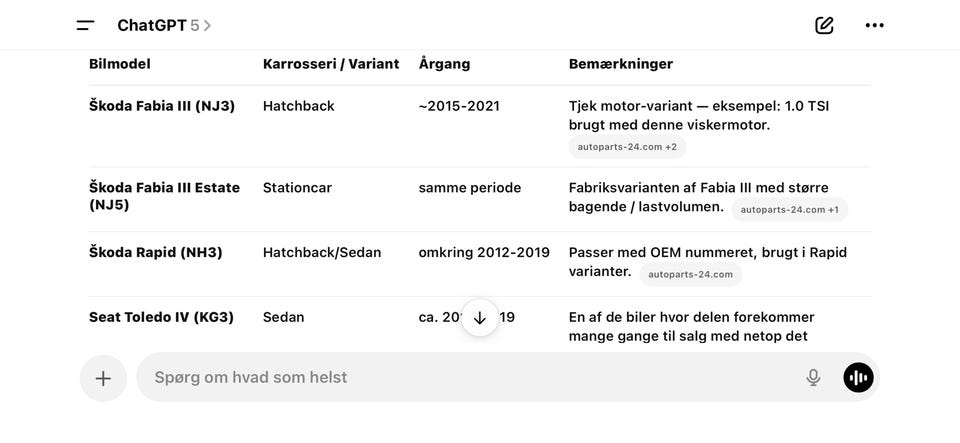Select the Karrosseri / Variant column header
960x443 pixels.
pyautogui.click(x=331, y=64)
